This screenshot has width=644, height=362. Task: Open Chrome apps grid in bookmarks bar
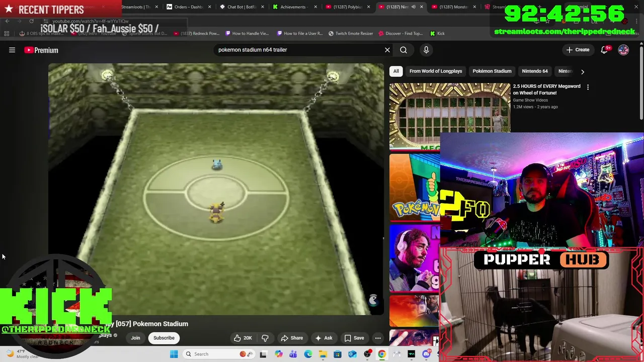7,34
